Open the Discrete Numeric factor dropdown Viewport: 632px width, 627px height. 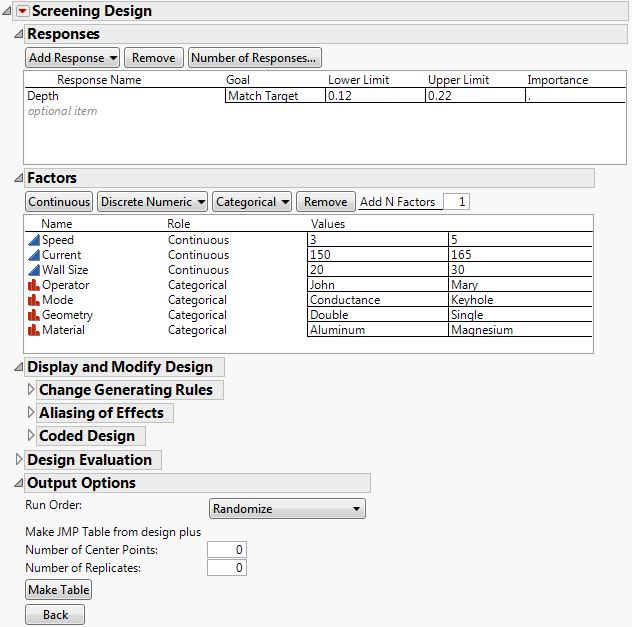click(152, 202)
